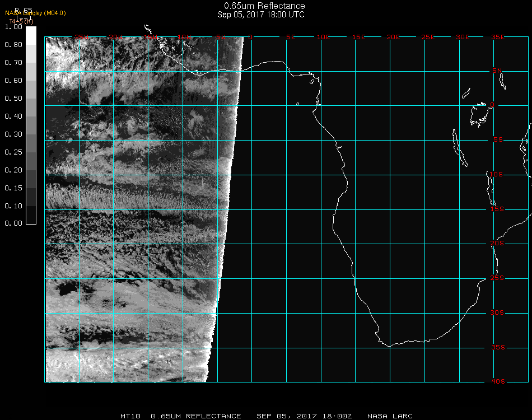Image resolution: width=532 pixels, height=420 pixels.
Task: Click '0.65UM REFLECTANCE' in the footer
Action: coord(196,416)
